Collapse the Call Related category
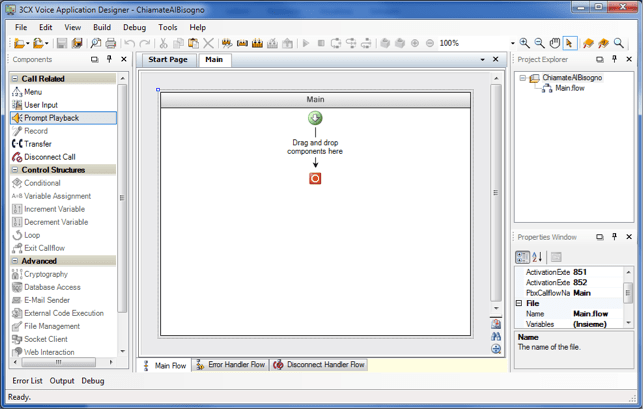 pos(15,78)
